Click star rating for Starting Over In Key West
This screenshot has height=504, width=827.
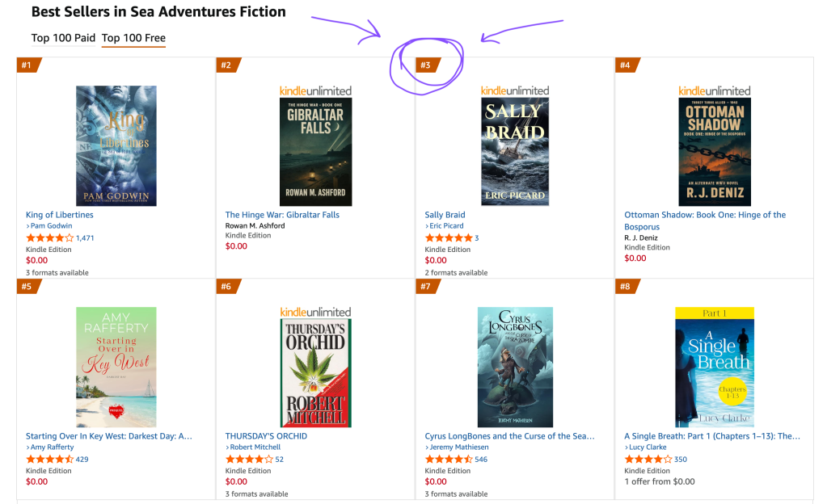[x=49, y=460]
